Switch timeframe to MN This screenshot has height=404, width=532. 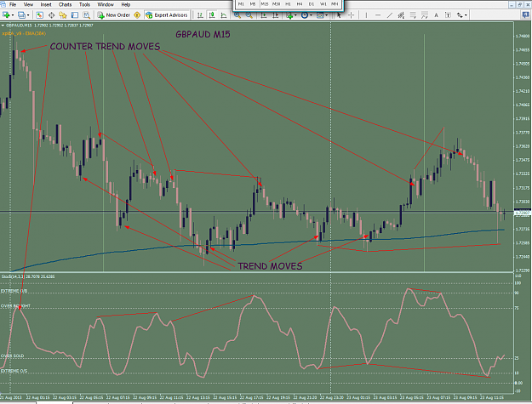(335, 4)
